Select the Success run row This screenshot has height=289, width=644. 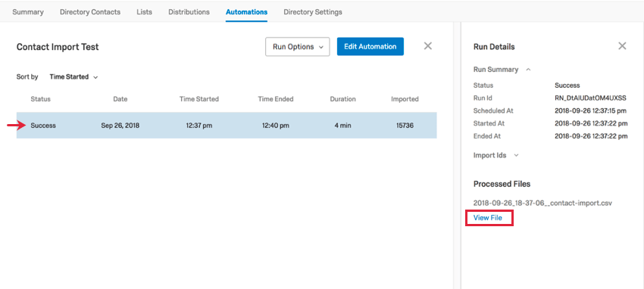pyautogui.click(x=227, y=126)
